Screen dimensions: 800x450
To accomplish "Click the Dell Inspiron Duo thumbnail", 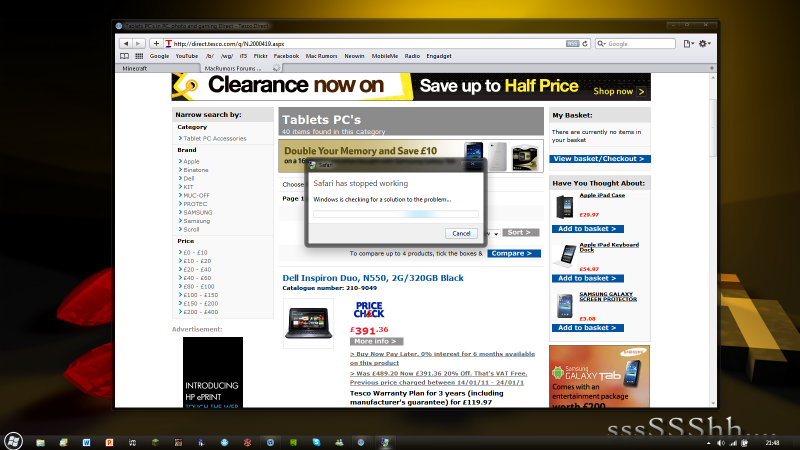I will click(x=308, y=323).
